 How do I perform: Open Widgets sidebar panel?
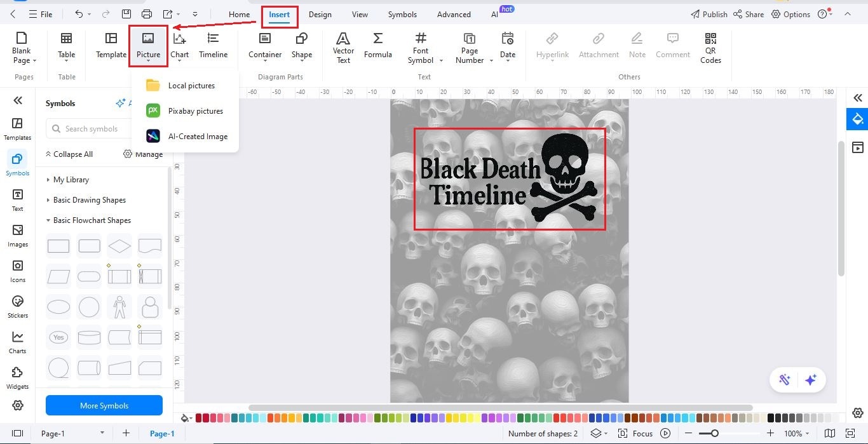tap(17, 378)
